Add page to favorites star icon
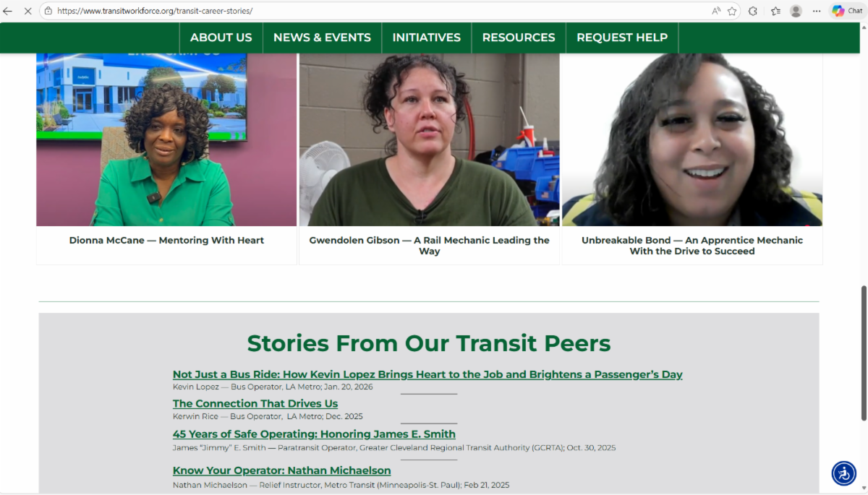This screenshot has height=495, width=868. tap(732, 11)
